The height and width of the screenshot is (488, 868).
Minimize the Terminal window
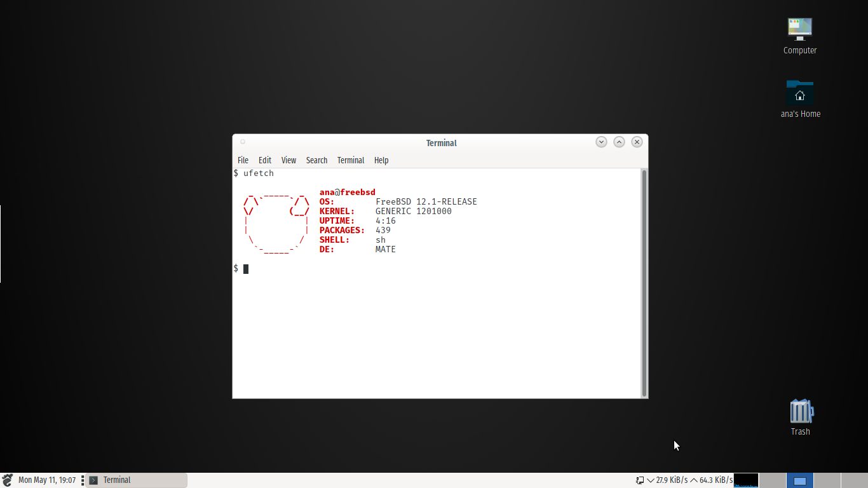pos(601,142)
